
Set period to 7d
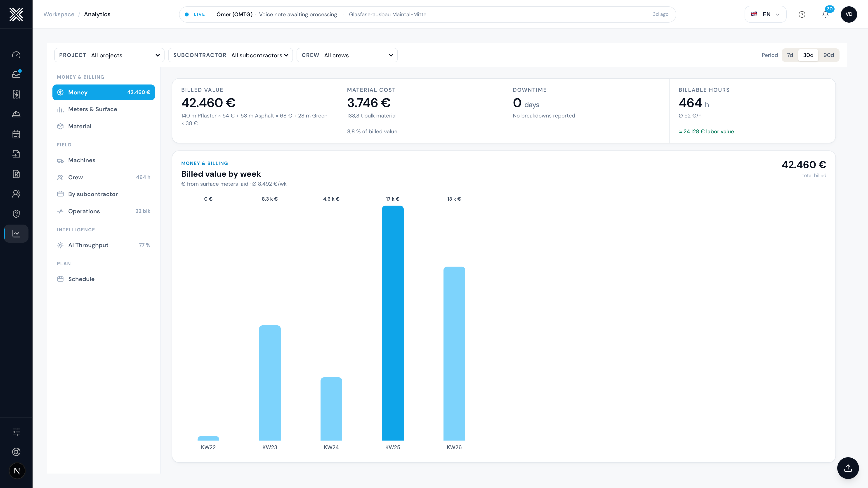pos(790,55)
